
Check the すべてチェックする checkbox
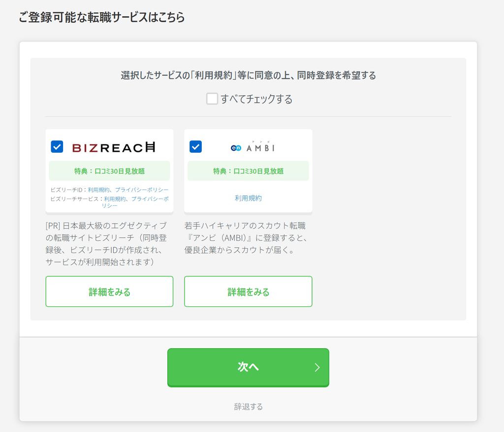[212, 99]
